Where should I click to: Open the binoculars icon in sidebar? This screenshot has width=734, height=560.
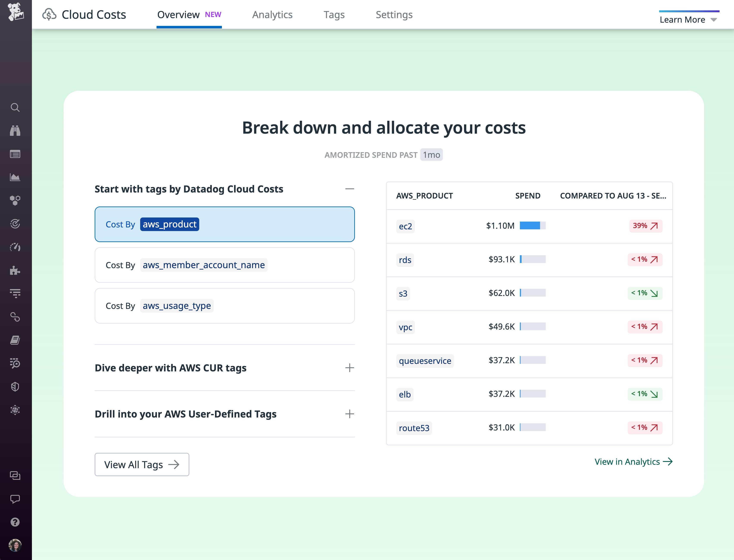coord(15,131)
